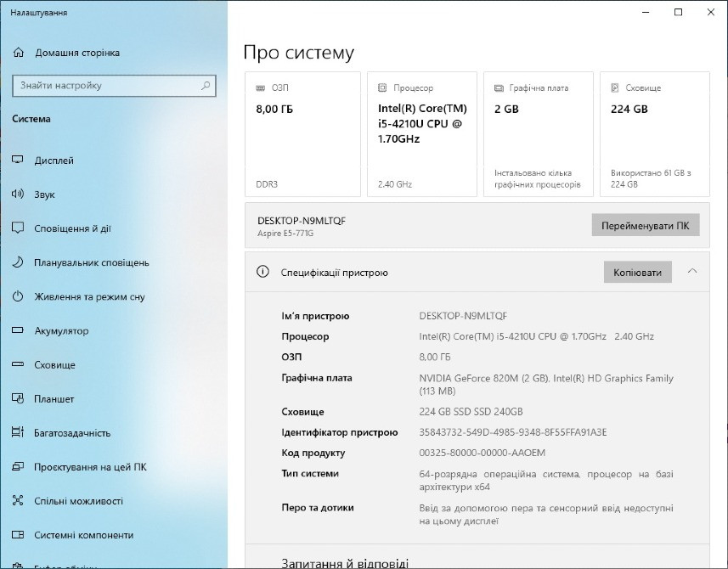Click the Живлення та режим сну power icon
728x569 pixels.
pos(18,296)
